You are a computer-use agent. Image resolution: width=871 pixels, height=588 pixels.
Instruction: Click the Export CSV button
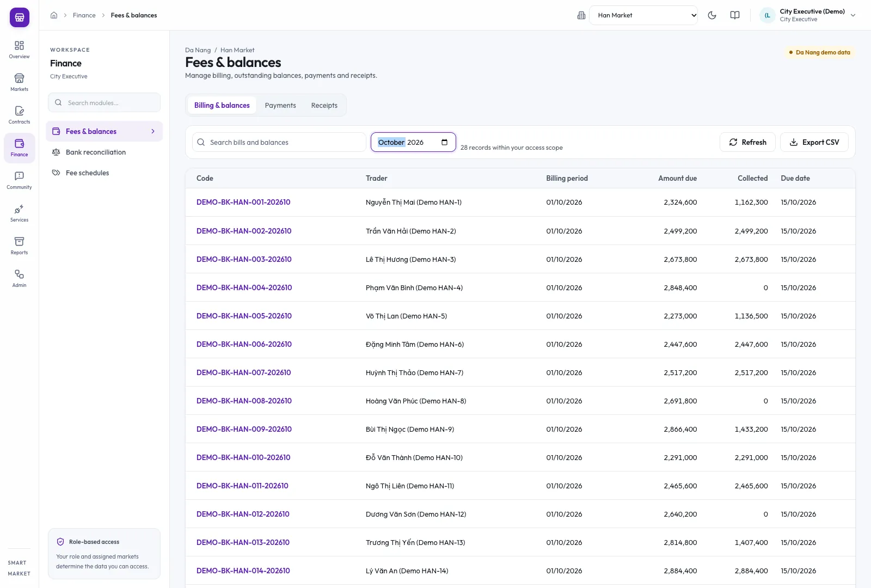(814, 142)
